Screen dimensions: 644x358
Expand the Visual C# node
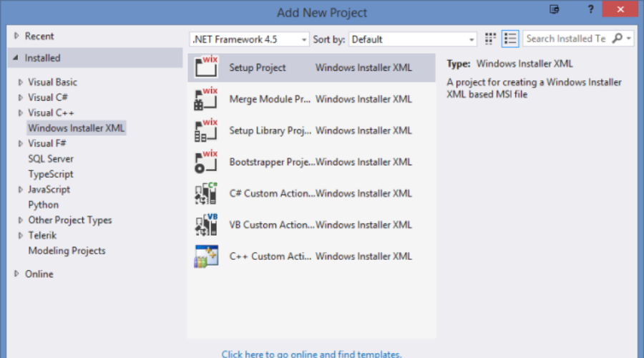20,97
